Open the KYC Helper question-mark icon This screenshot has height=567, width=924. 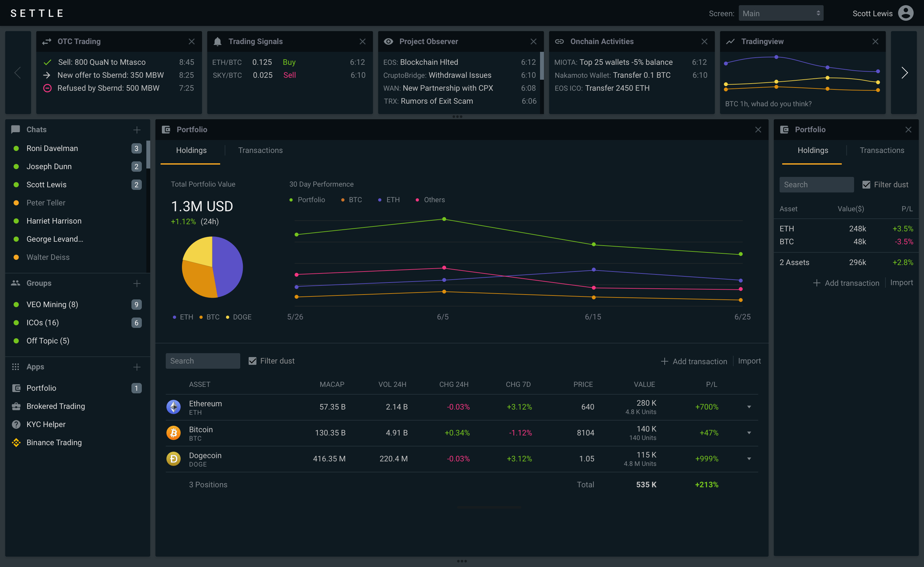pyautogui.click(x=16, y=424)
